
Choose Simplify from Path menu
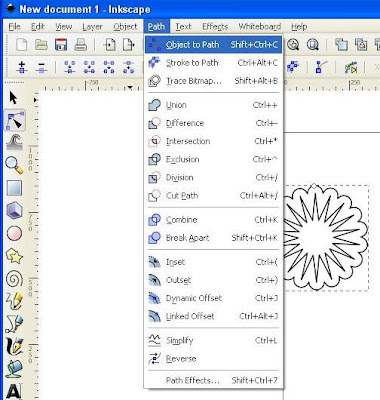pos(213,341)
